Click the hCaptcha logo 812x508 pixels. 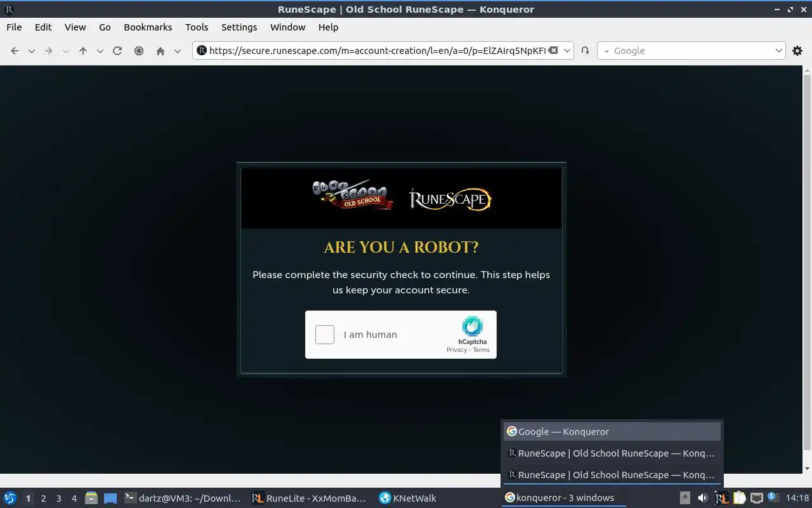[473, 326]
